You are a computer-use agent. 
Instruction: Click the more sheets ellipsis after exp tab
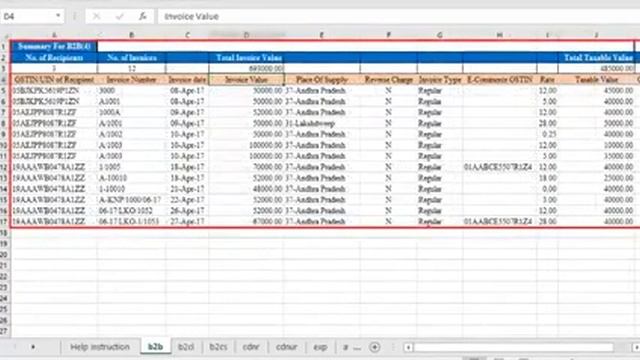(357, 348)
